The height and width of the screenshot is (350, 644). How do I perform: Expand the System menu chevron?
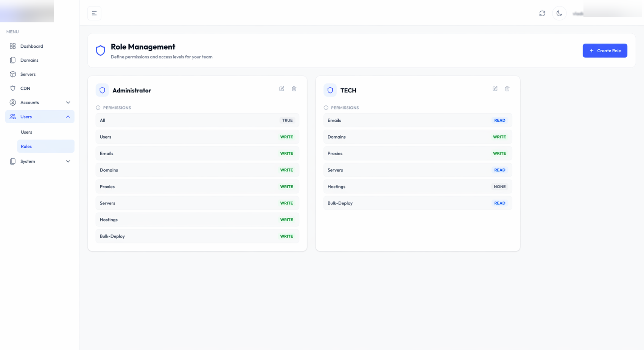click(x=68, y=161)
